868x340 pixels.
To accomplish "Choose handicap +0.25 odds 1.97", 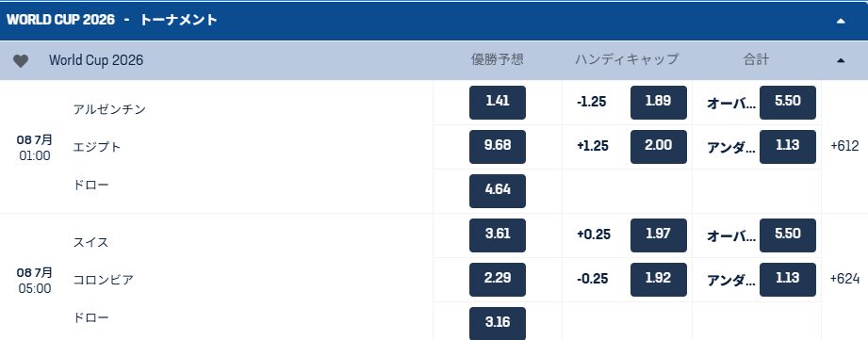I will pyautogui.click(x=658, y=235).
